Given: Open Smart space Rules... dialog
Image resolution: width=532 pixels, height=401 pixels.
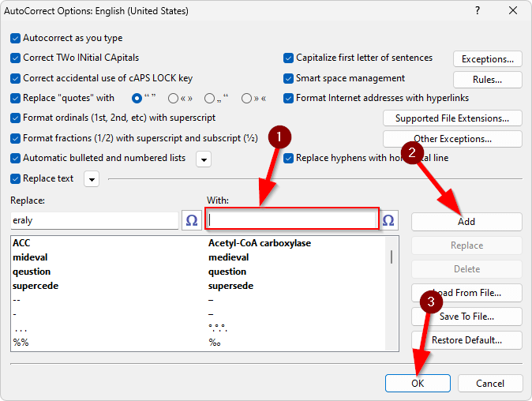Looking at the screenshot, I should [488, 80].
